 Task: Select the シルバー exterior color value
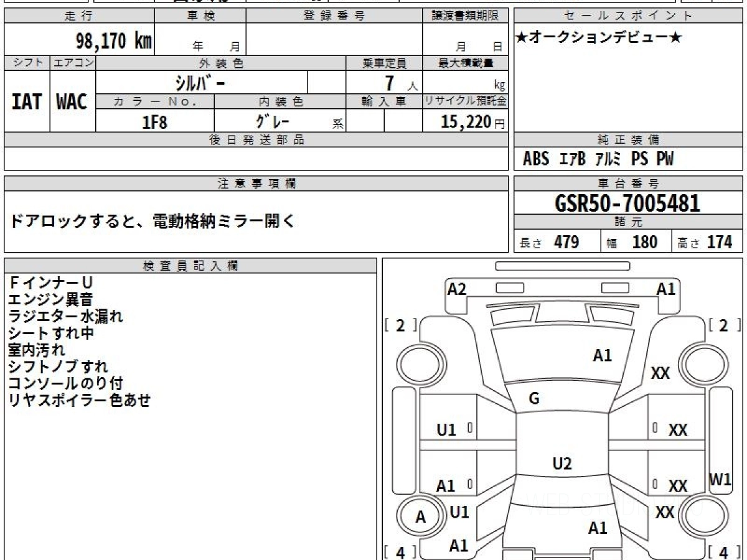pos(202,82)
